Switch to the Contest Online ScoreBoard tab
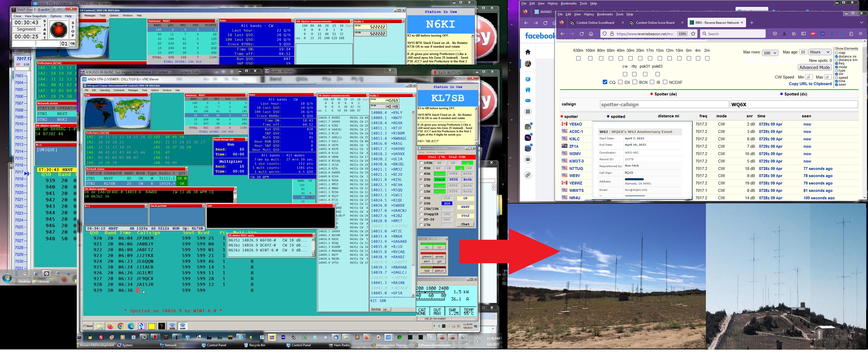The image size is (868, 360). [x=595, y=22]
